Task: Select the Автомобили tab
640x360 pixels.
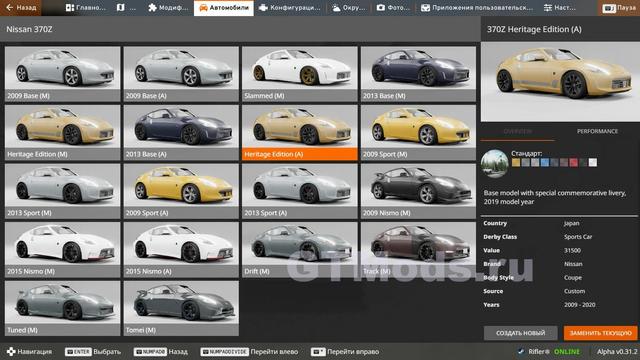Action: (x=224, y=8)
